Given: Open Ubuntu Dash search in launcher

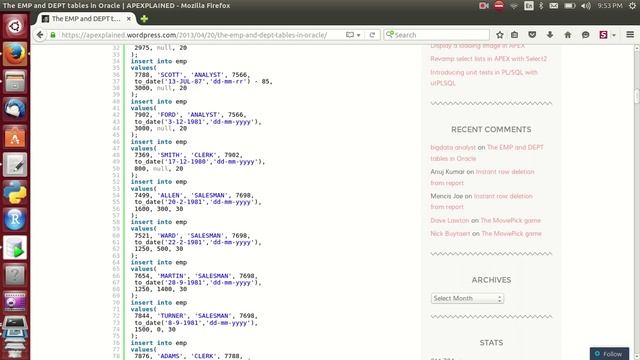Looking at the screenshot, I should point(15,26).
